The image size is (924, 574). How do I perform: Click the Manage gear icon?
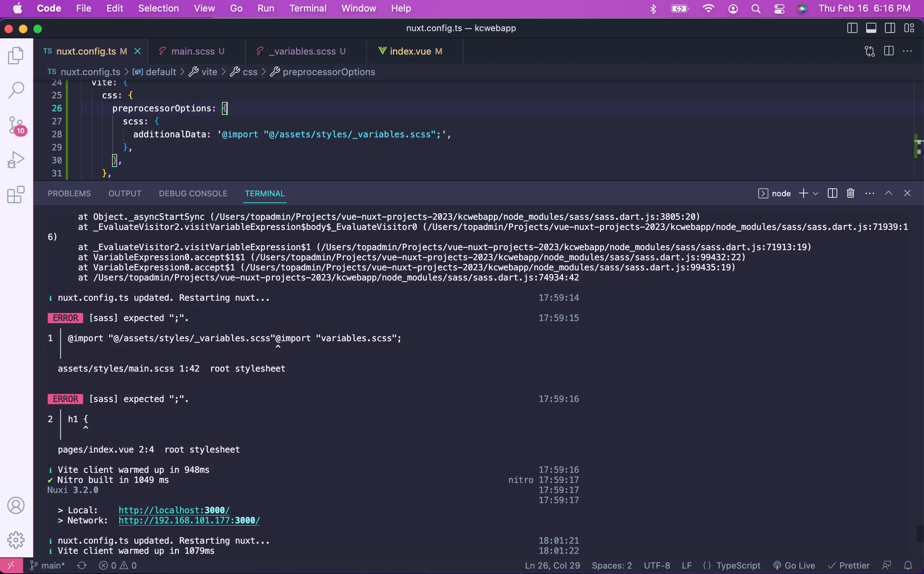point(16,539)
